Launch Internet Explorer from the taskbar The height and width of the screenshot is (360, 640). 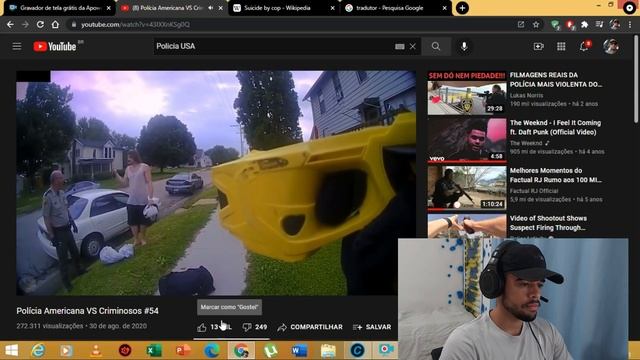[x=38, y=351]
